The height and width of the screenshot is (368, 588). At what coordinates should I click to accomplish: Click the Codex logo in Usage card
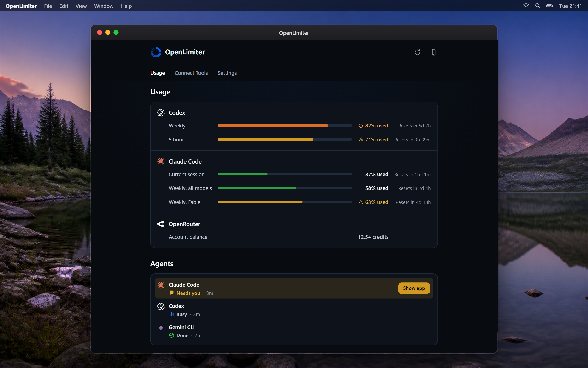(161, 113)
